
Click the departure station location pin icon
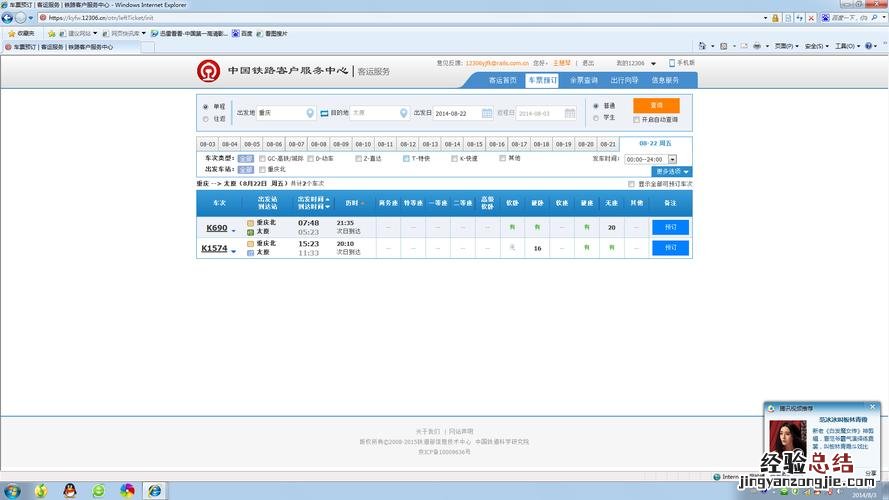click(310, 113)
